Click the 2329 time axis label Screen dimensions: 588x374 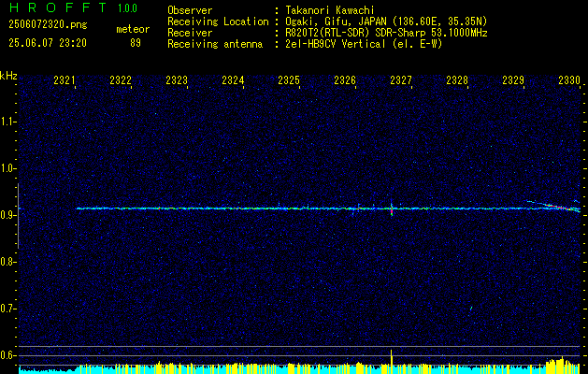pos(513,80)
